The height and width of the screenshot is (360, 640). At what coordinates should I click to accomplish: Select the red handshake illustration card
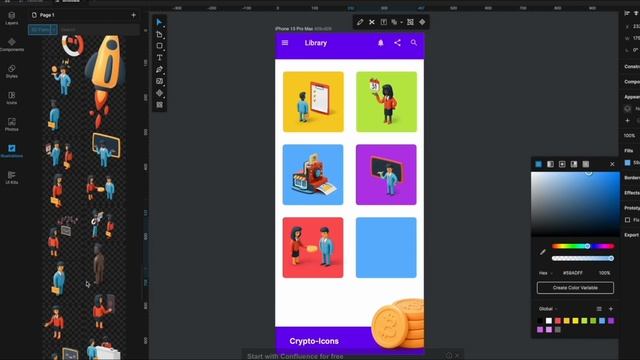pos(313,247)
